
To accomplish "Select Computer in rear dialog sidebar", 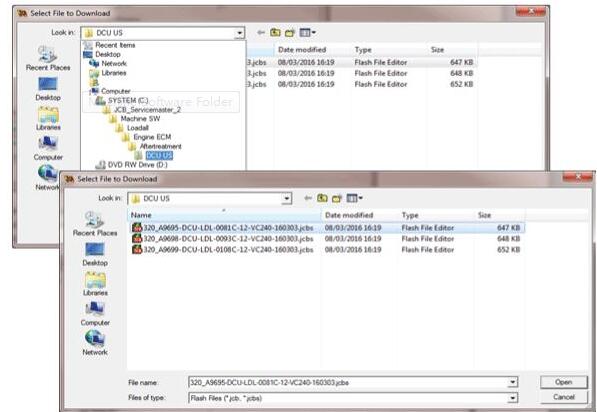I will pyautogui.click(x=48, y=149).
